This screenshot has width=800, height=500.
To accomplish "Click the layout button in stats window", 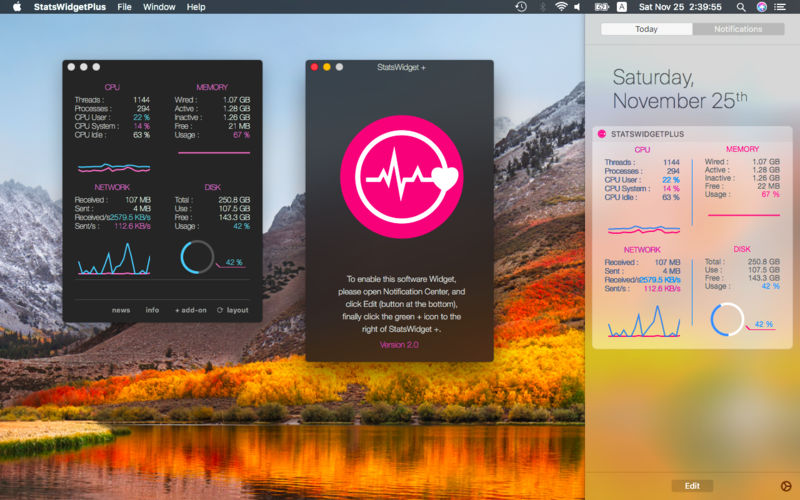I will click(232, 310).
